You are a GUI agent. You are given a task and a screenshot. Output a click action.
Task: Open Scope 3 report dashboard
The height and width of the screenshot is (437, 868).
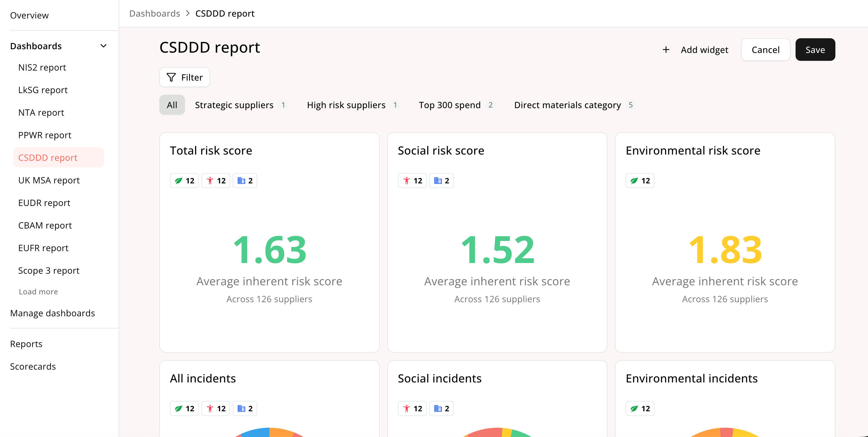[49, 271]
